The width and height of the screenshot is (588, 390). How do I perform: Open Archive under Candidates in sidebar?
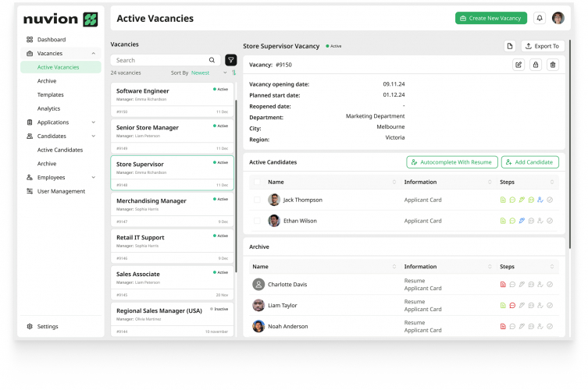[x=47, y=164]
